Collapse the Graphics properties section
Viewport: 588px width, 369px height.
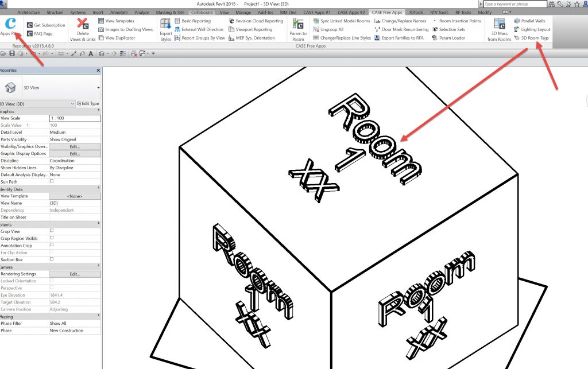[x=98, y=111]
